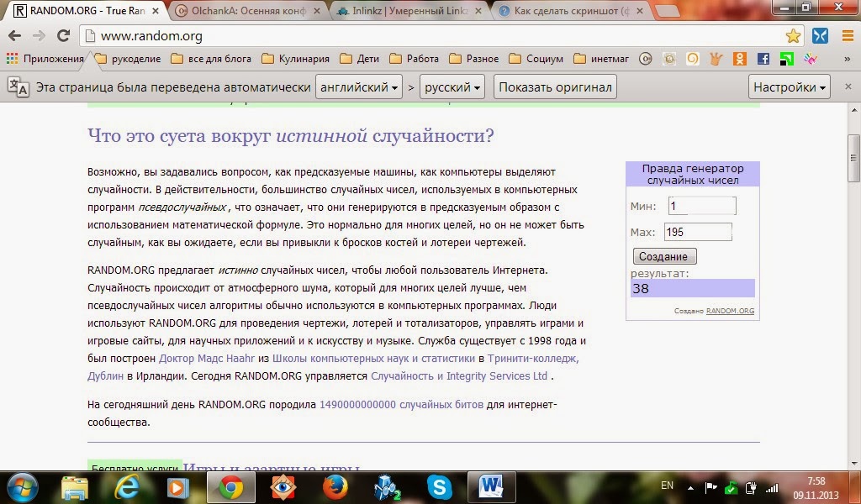Click the Показать оригинал button
Image resolution: width=861 pixels, height=504 pixels.
tap(555, 87)
